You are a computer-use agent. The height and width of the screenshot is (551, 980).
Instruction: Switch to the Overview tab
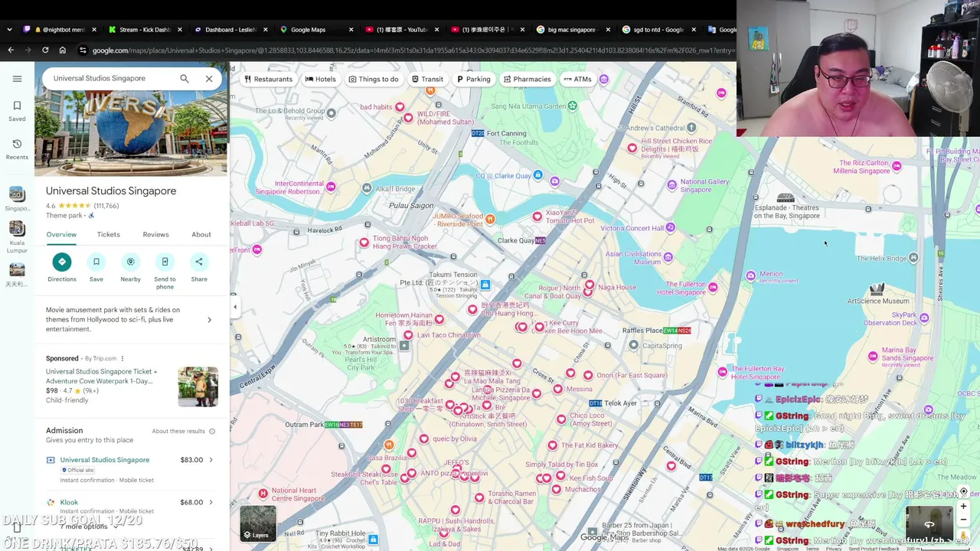point(61,234)
